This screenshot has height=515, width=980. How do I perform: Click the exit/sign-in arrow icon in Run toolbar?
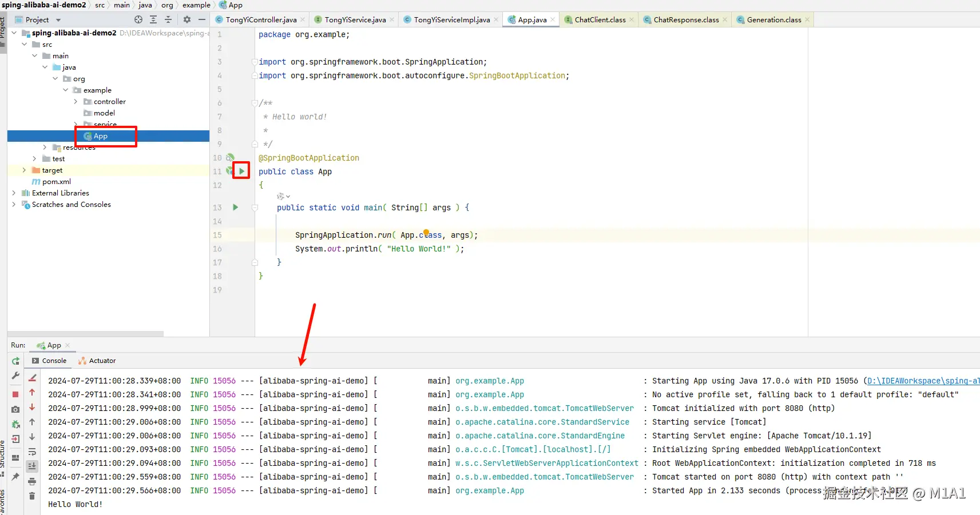15,439
